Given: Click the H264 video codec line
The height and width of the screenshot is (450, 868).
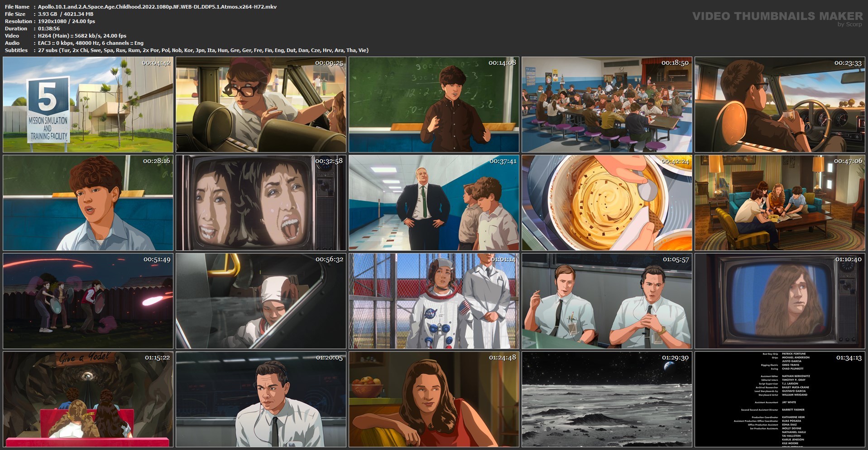Looking at the screenshot, I should pos(82,36).
